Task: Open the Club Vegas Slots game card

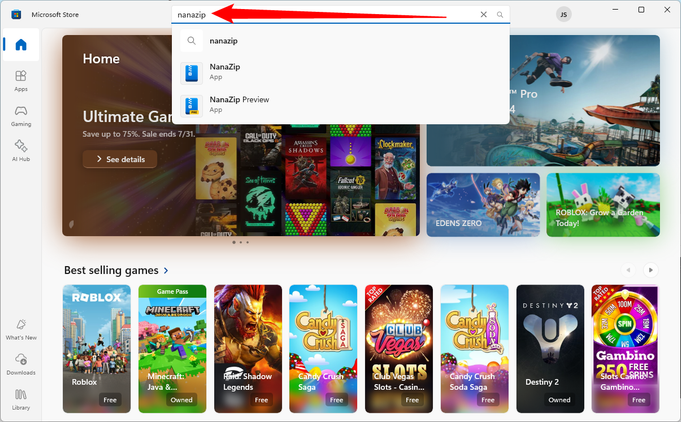Action: click(x=399, y=349)
